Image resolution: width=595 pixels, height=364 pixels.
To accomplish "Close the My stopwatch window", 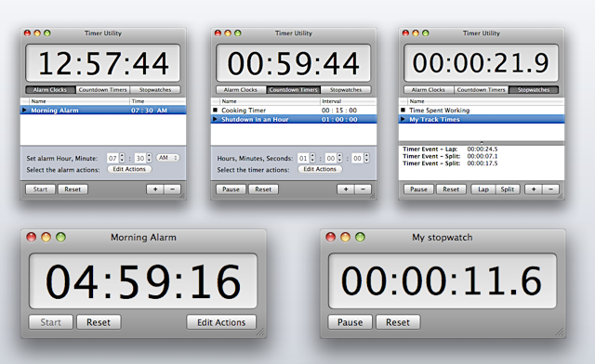I will tap(331, 238).
